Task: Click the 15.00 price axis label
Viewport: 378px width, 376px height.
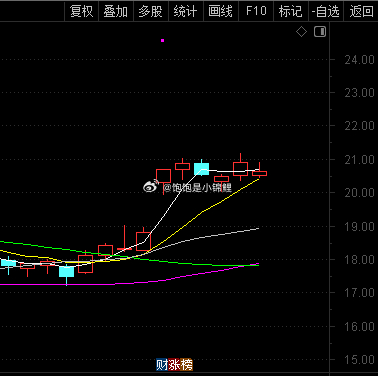Action: pyautogui.click(x=359, y=360)
